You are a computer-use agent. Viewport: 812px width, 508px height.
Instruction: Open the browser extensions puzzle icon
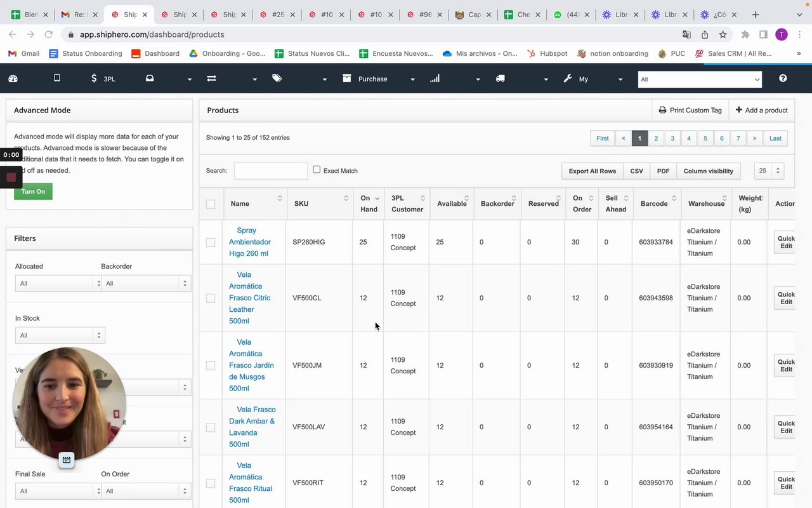click(x=745, y=34)
